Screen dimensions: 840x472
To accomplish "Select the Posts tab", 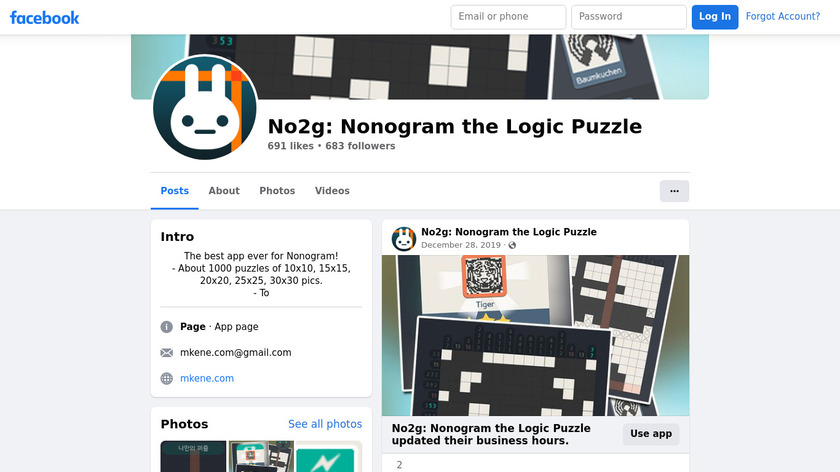I will pyautogui.click(x=175, y=191).
